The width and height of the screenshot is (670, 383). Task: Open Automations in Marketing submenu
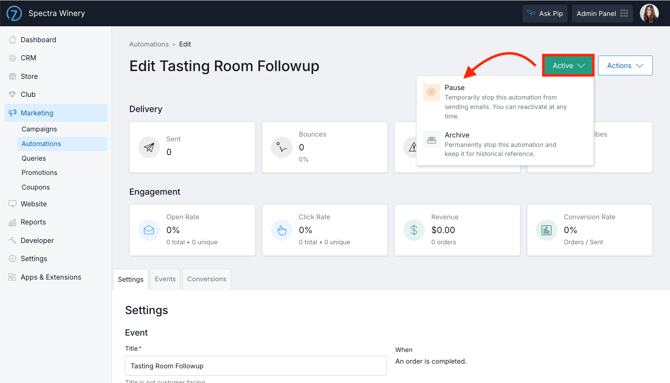tap(62, 144)
